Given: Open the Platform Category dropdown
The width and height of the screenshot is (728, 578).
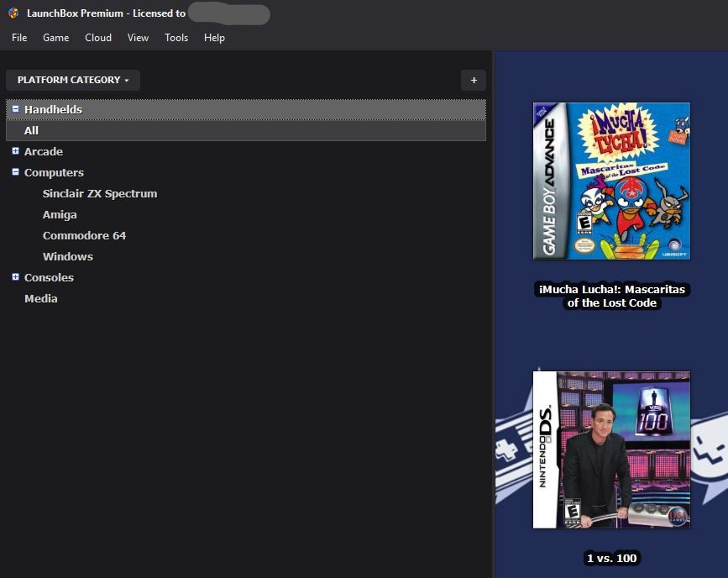Looking at the screenshot, I should click(73, 80).
